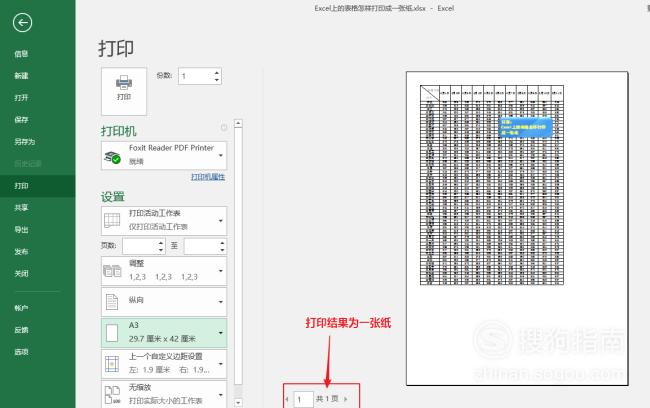Increase the ending page number stepper
Viewport: 650px width, 408px height.
point(223,243)
